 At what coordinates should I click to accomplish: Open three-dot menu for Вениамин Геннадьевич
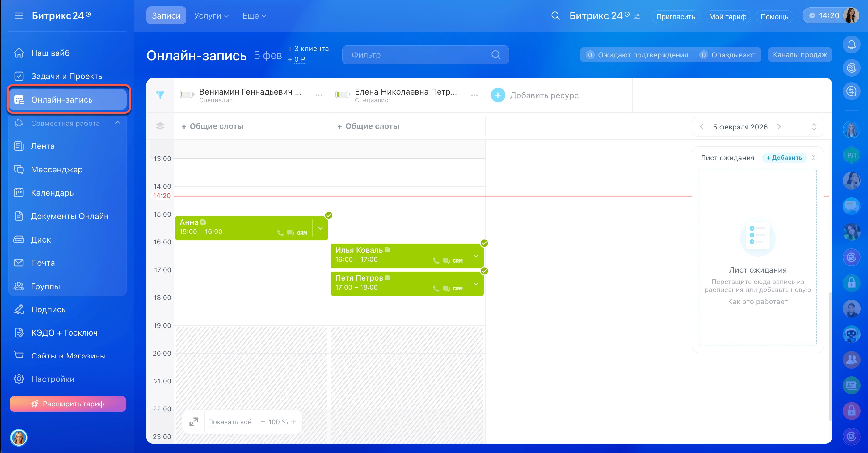(x=318, y=95)
